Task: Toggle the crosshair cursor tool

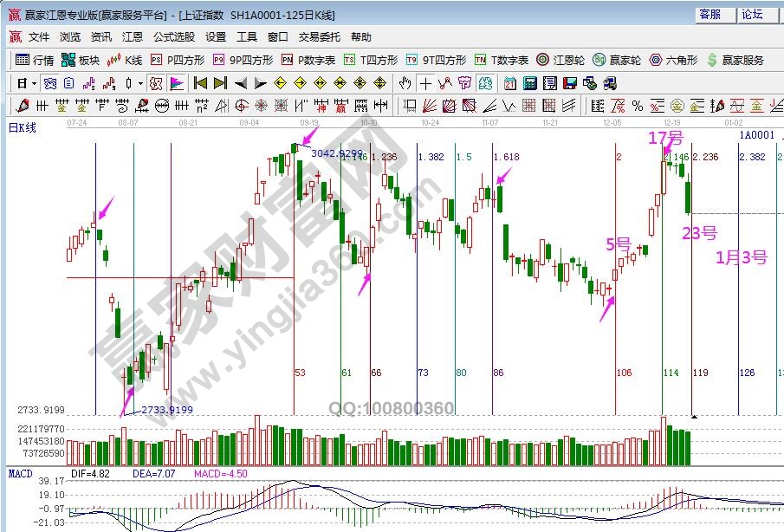Action: click(x=425, y=83)
